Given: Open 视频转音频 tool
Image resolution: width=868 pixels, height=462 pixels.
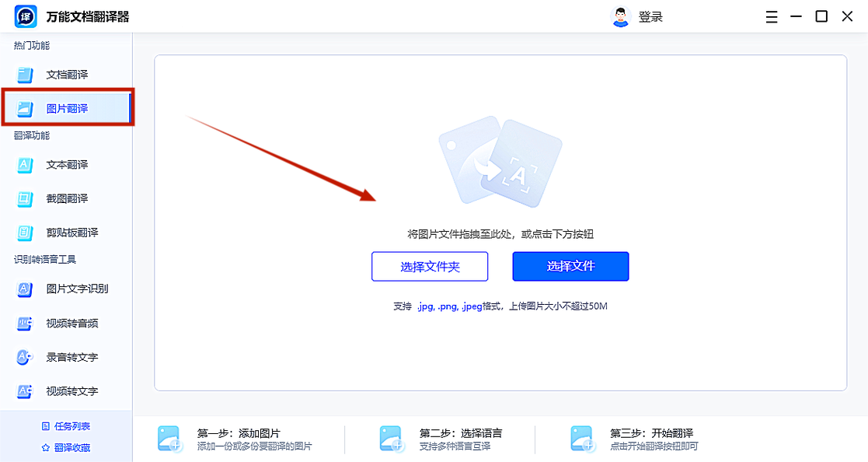Looking at the screenshot, I should tap(66, 324).
